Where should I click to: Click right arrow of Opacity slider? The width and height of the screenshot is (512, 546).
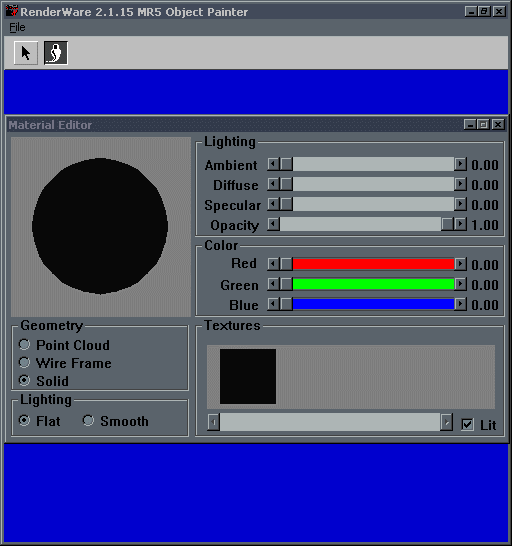pyautogui.click(x=460, y=224)
